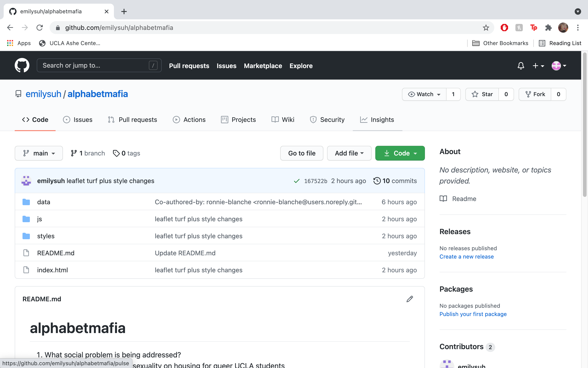Click the red ad blocker extension icon
The image size is (588, 368).
click(x=504, y=28)
